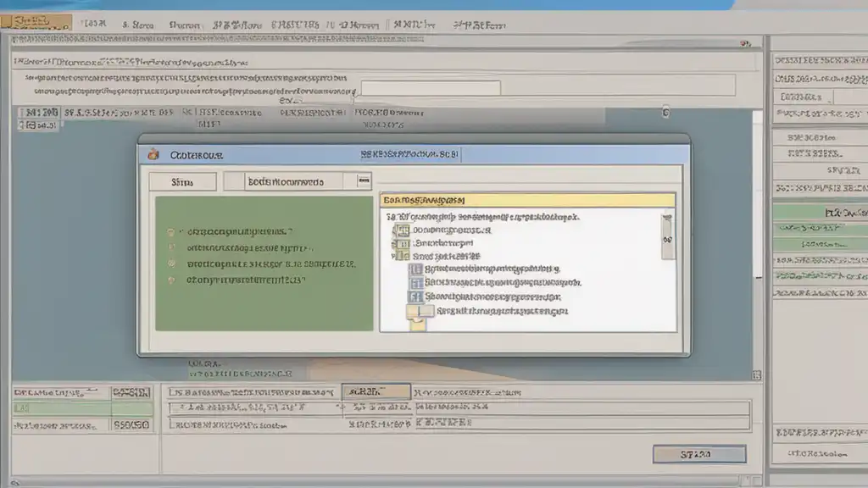The image size is (868, 488).
Task: Click the second tree item icon in the dialog list
Action: pyautogui.click(x=403, y=243)
